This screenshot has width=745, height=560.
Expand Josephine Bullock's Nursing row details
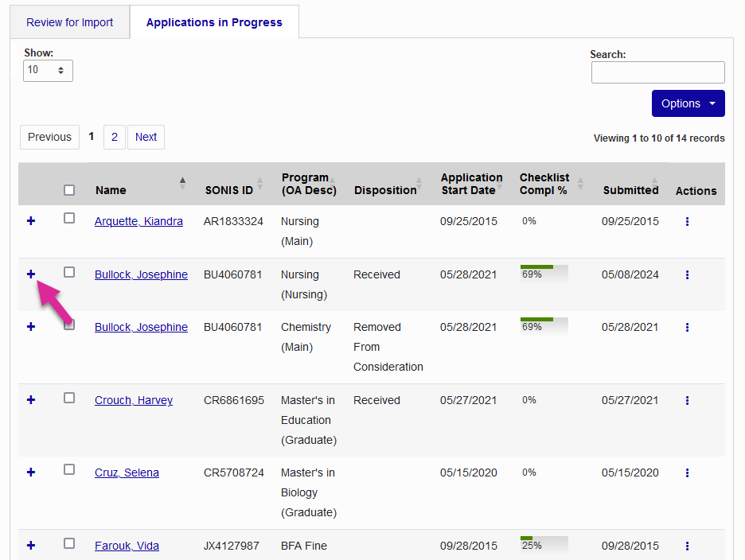(30, 274)
